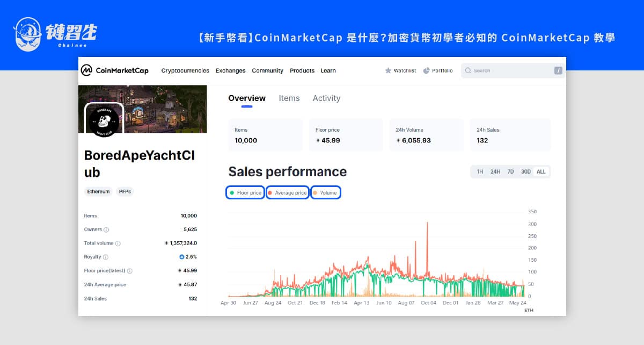Open the Learn menu
Screen dimensions: 644x345
point(328,70)
